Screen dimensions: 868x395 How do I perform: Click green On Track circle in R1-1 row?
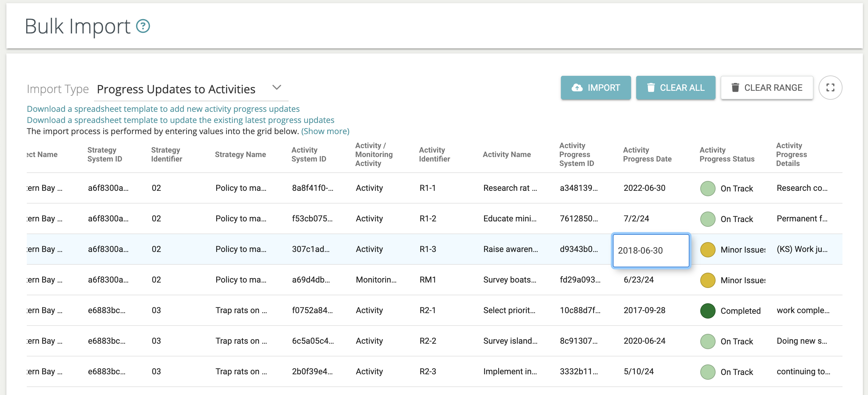(x=708, y=188)
